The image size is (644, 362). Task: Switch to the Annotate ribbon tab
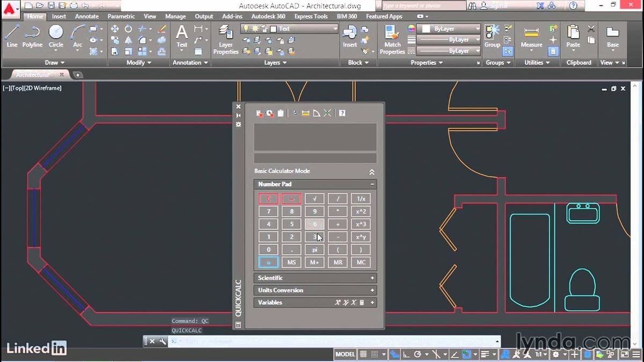point(86,17)
